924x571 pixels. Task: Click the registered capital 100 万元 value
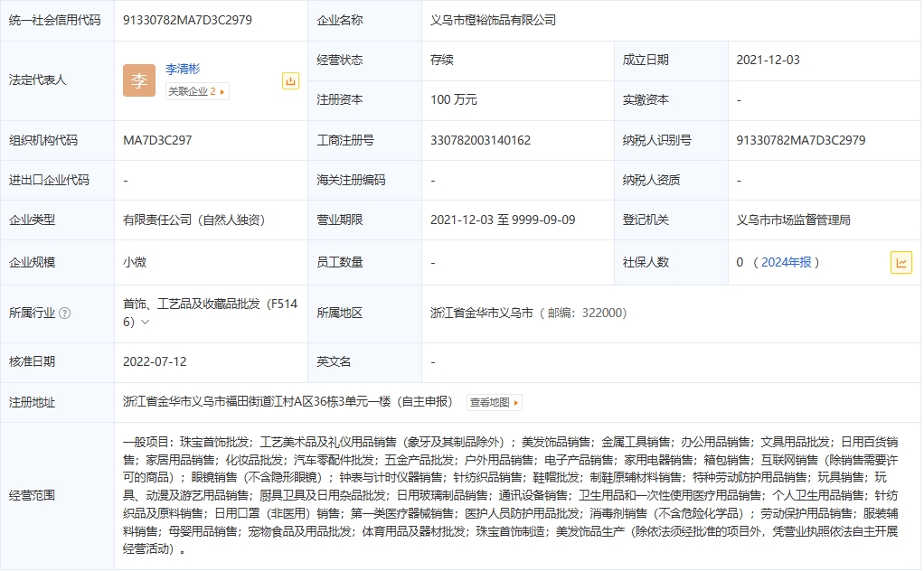pos(454,100)
